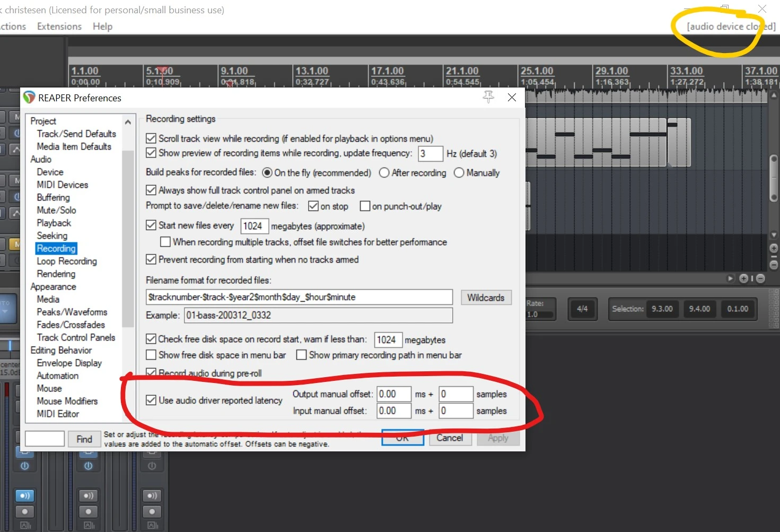
Task: Arm third mixer channel record button
Action: point(152,512)
